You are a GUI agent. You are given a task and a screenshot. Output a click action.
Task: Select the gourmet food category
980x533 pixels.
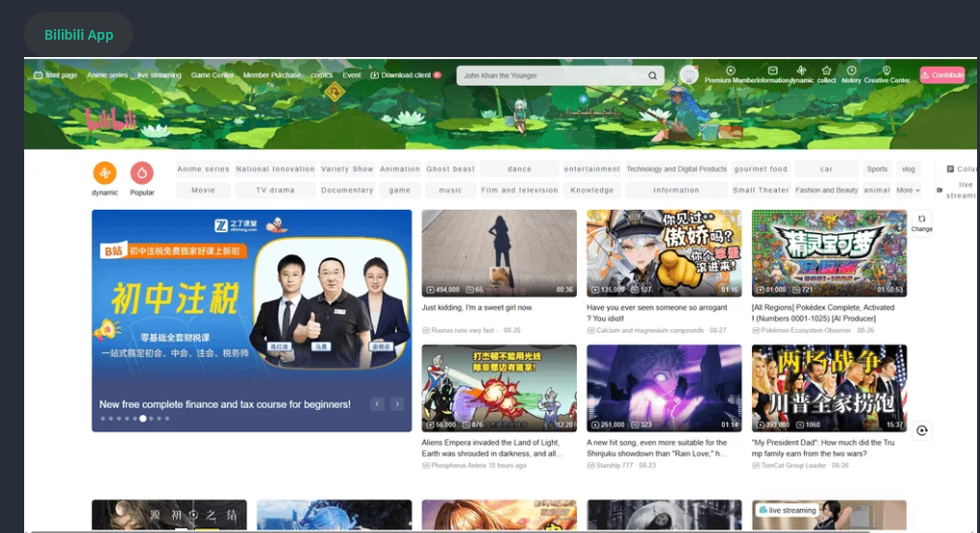pos(761,169)
